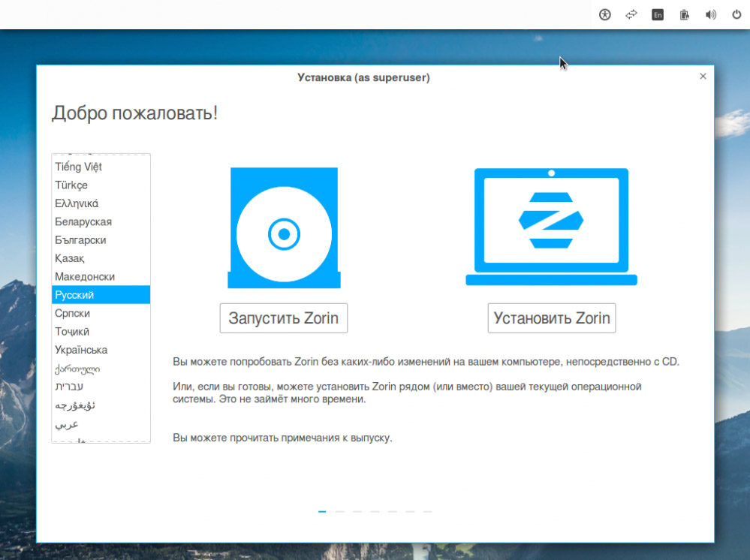Click the CD disc illustration
Viewport: 750px width, 560px height.
(284, 227)
